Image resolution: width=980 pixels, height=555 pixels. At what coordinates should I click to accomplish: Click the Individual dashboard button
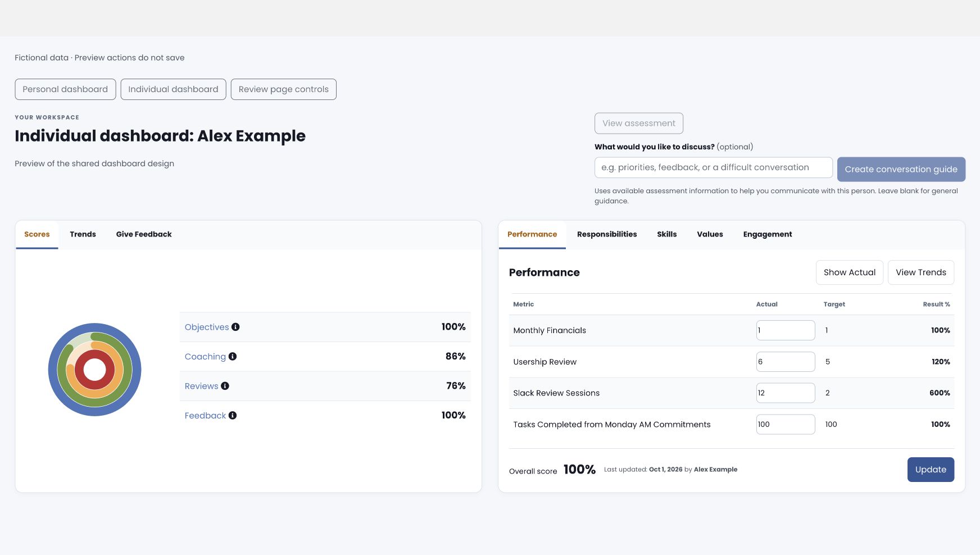(x=173, y=89)
